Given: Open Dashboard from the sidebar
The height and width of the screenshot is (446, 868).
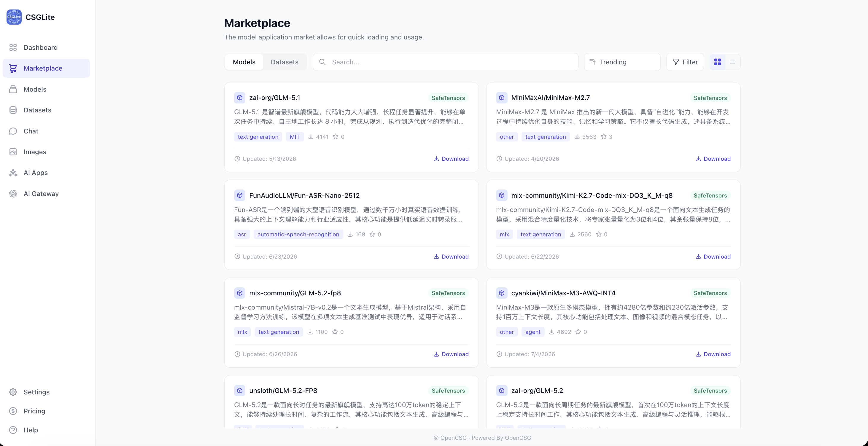Looking at the screenshot, I should tap(46, 47).
